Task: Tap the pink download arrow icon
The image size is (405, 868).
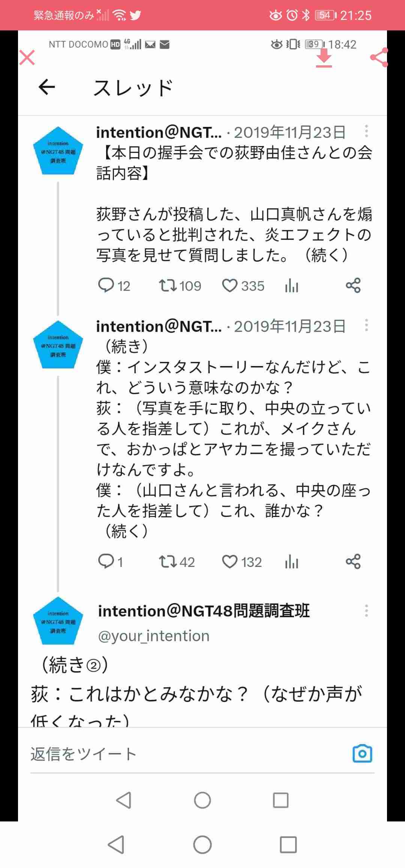Action: click(324, 58)
